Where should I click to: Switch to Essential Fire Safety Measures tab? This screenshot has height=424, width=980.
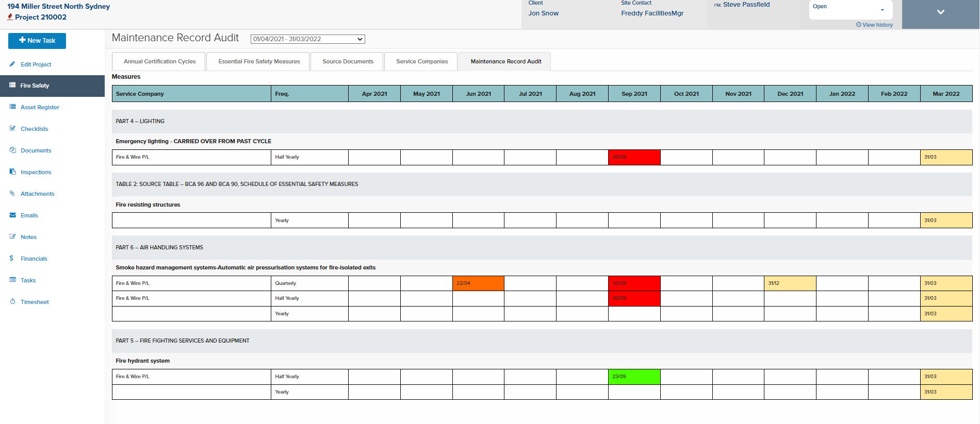[258, 61]
